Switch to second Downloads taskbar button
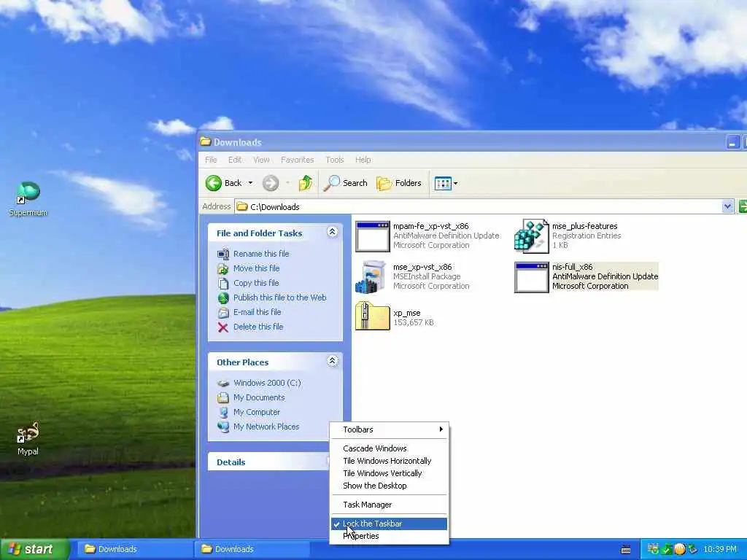The width and height of the screenshot is (747, 560). point(251,549)
